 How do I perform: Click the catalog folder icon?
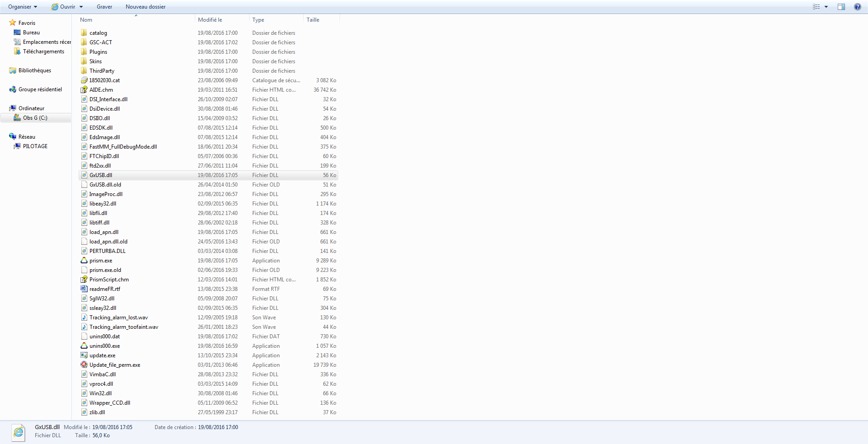click(x=84, y=33)
